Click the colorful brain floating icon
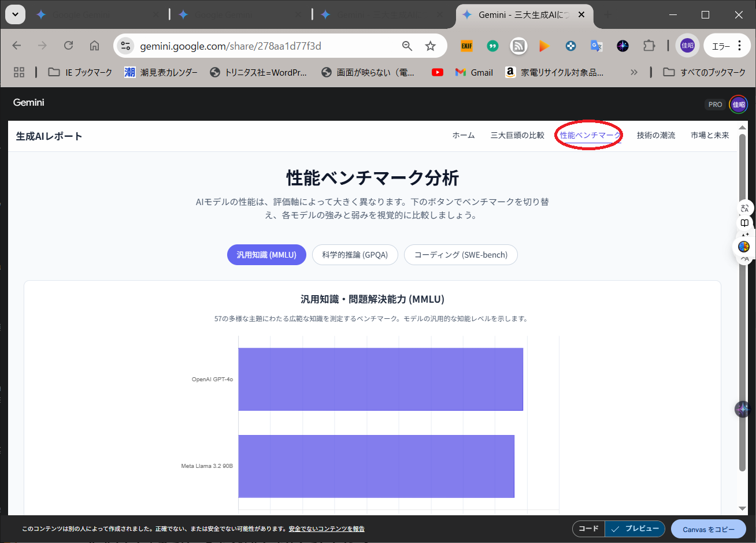 (744, 247)
